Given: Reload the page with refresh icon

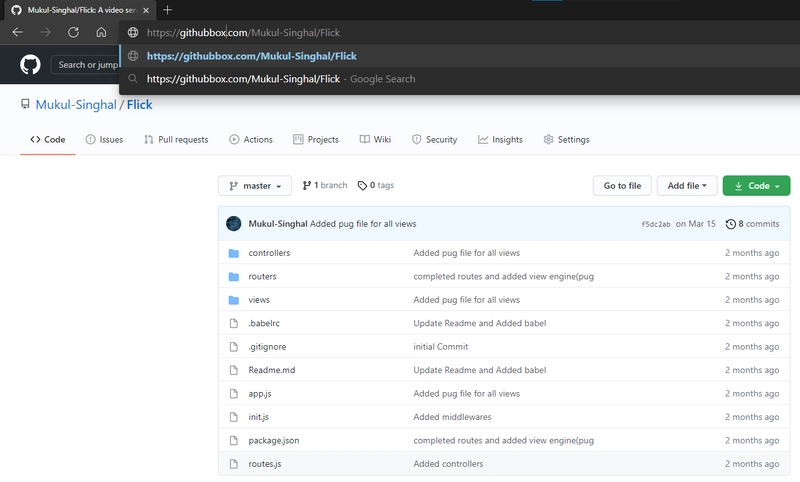Looking at the screenshot, I should click(73, 32).
